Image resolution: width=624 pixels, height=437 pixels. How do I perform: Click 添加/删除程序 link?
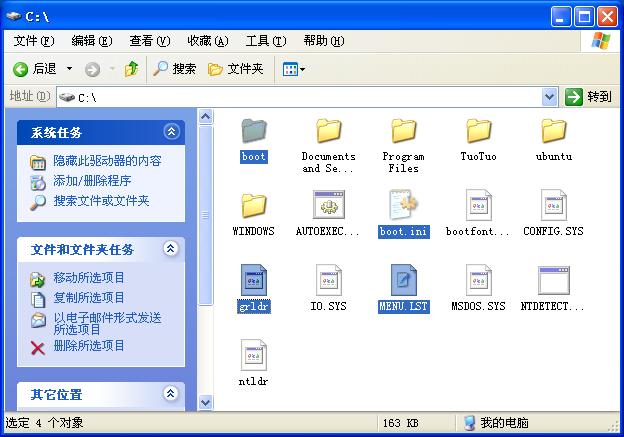coord(92,181)
